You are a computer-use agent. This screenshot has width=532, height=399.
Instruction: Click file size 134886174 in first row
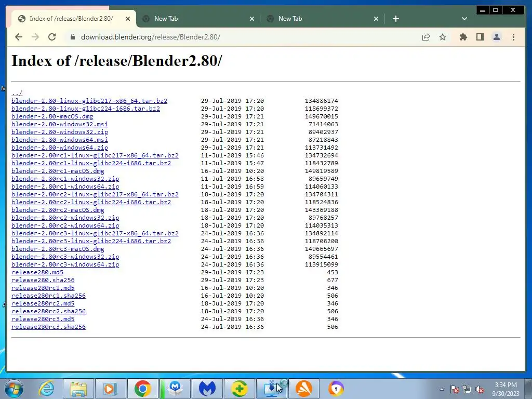pos(321,101)
